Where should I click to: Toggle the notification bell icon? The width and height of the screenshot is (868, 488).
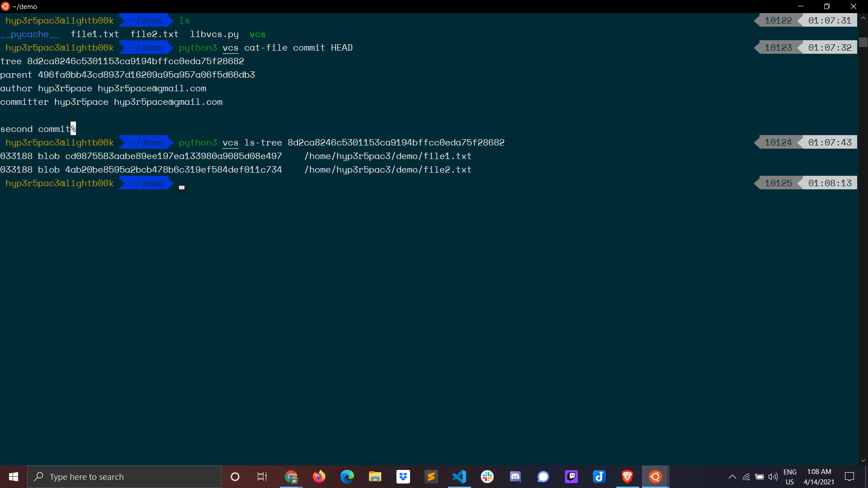pos(849,476)
